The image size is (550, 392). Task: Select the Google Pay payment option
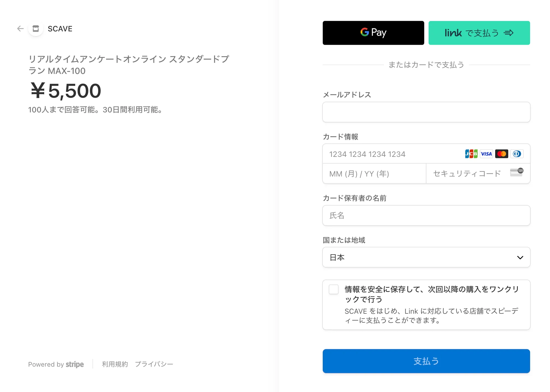(x=373, y=33)
